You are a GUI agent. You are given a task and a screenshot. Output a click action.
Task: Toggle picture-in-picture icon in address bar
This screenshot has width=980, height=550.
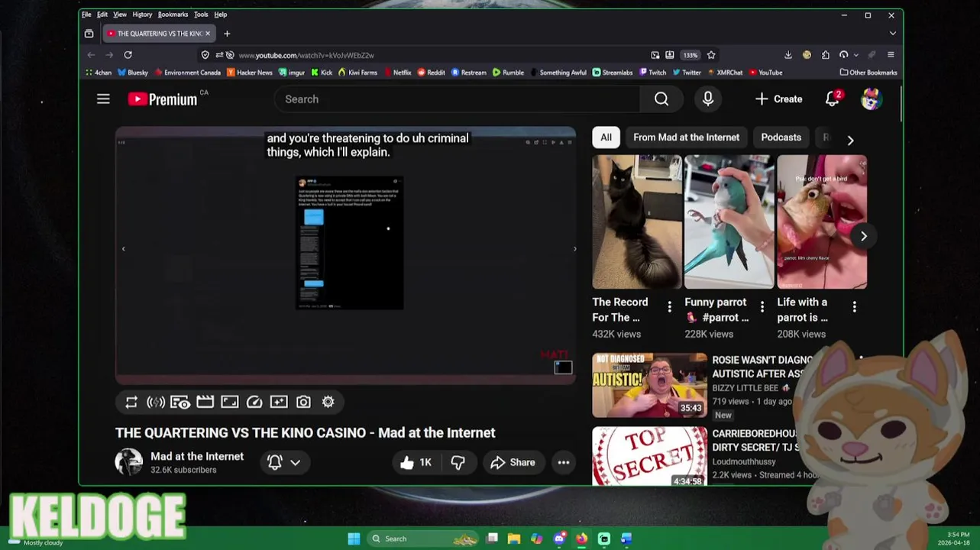pyautogui.click(x=655, y=55)
